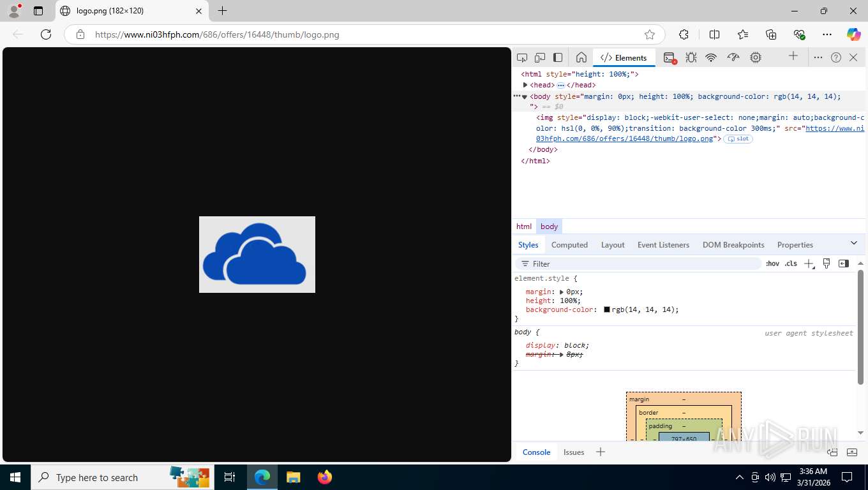Click the padding region of box model
The height and width of the screenshot is (490, 868).
[661, 426]
